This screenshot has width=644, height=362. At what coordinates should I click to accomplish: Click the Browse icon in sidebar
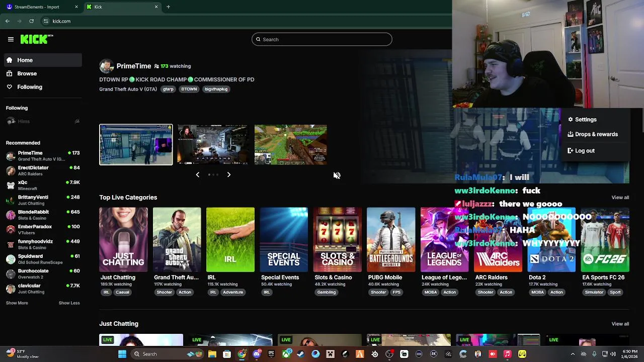[x=10, y=73]
